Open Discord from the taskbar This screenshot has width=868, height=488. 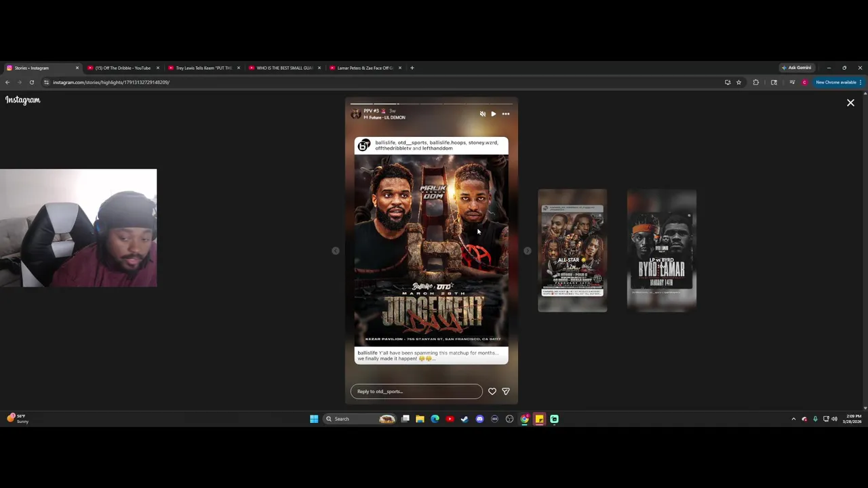(x=479, y=419)
